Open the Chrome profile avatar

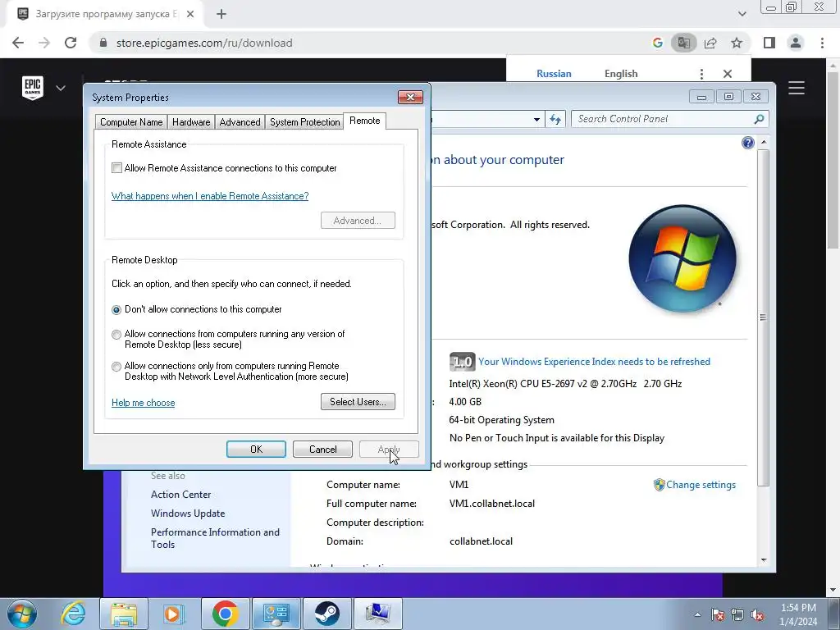point(796,43)
